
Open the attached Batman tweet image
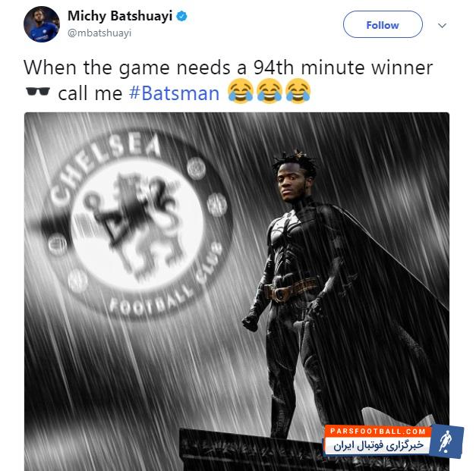pyautogui.click(x=237, y=291)
